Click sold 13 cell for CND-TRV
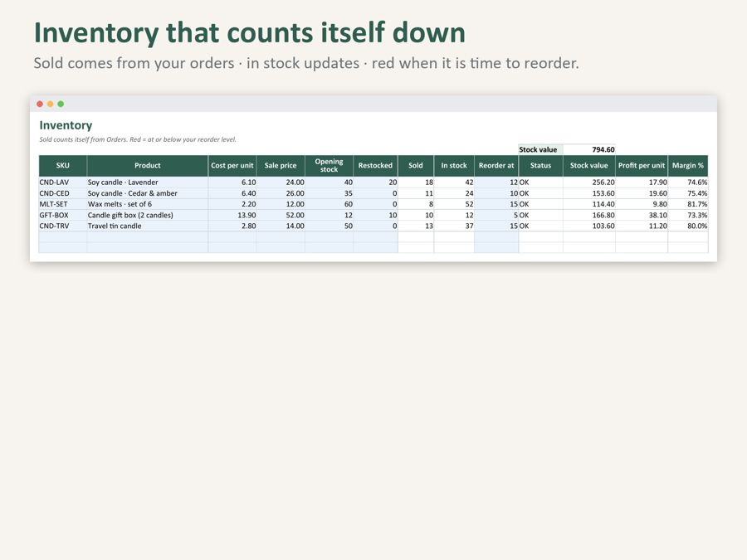The width and height of the screenshot is (747, 560). coord(416,226)
